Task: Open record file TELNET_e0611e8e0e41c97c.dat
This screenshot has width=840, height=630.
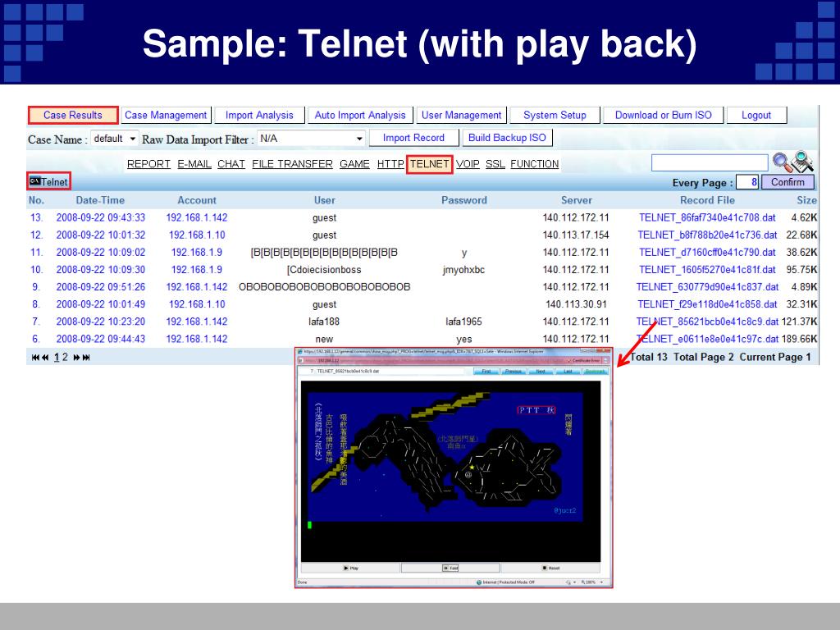Action: tap(707, 339)
